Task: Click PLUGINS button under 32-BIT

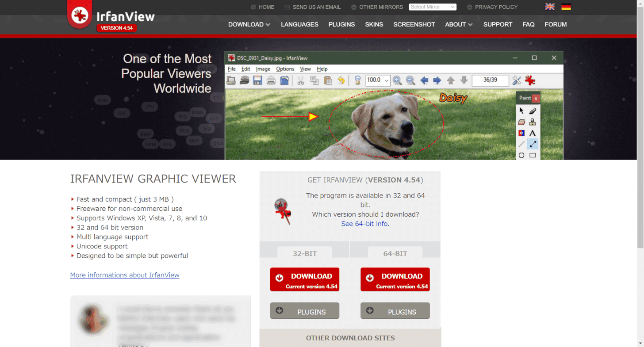Action: (x=305, y=311)
